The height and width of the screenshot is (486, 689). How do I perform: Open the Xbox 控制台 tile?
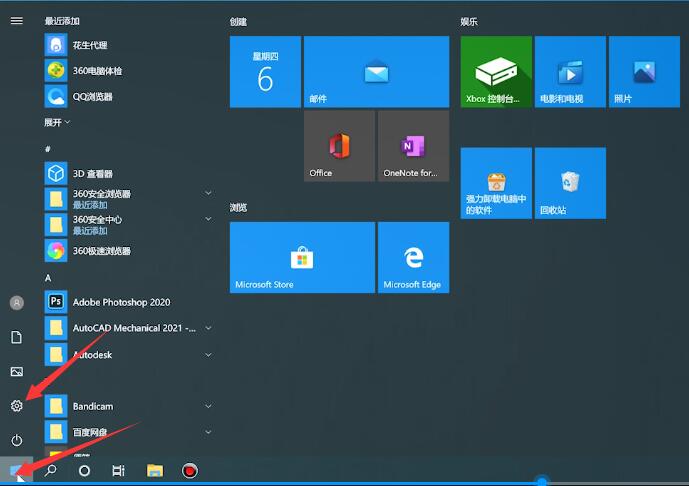coord(496,72)
